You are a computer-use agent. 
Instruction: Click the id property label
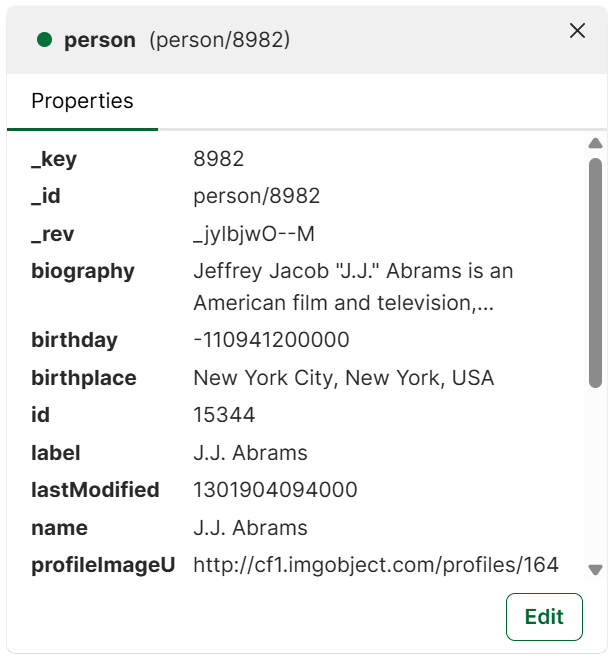[x=40, y=415]
